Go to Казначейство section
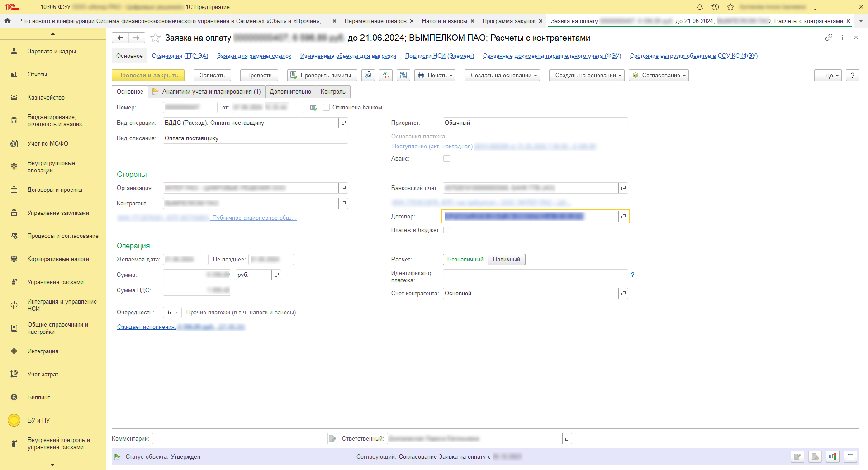 click(x=46, y=98)
